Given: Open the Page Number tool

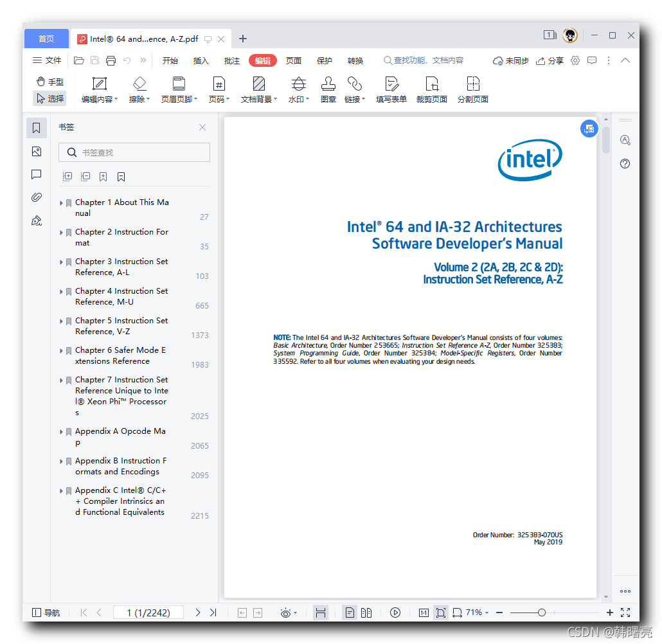Looking at the screenshot, I should [x=219, y=89].
